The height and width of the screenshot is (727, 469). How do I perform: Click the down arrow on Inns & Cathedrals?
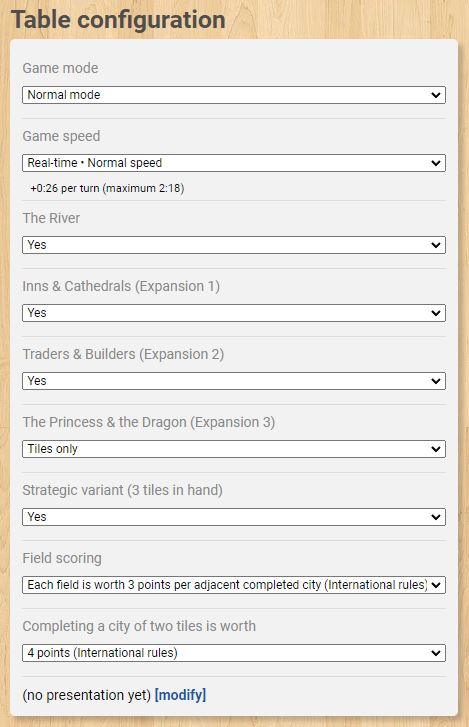click(x=436, y=313)
